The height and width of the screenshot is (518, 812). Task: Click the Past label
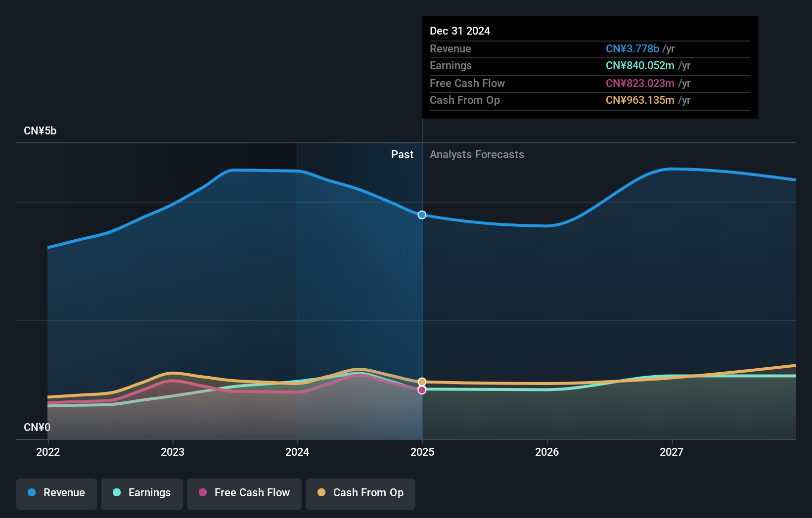coord(402,155)
